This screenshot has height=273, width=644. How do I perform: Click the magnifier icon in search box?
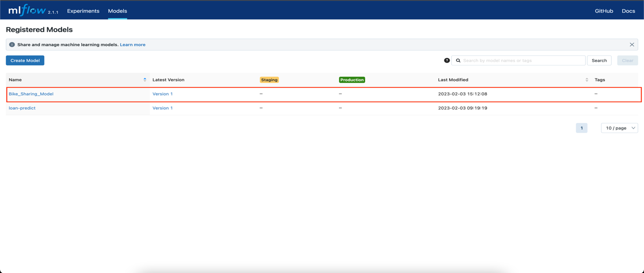458,61
